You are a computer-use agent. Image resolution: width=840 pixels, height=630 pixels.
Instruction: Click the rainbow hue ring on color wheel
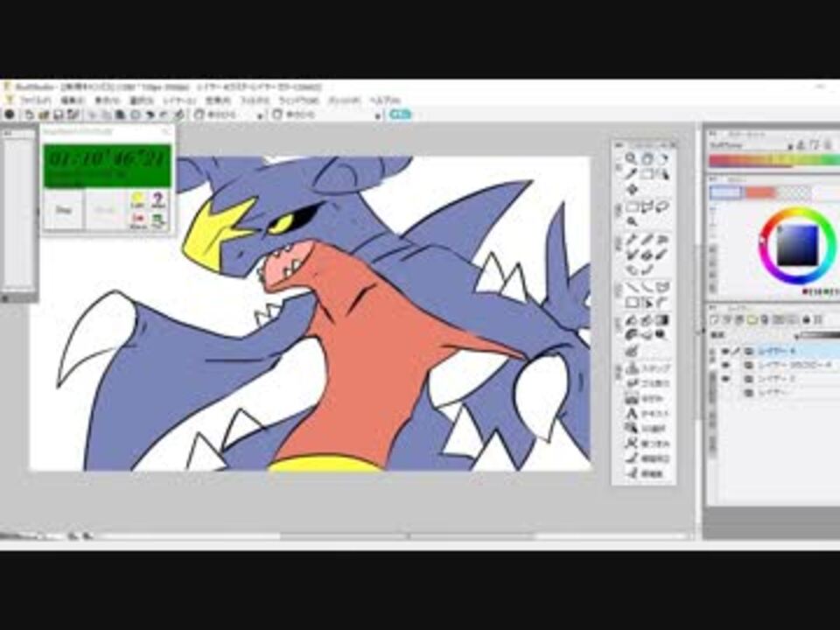(x=798, y=213)
